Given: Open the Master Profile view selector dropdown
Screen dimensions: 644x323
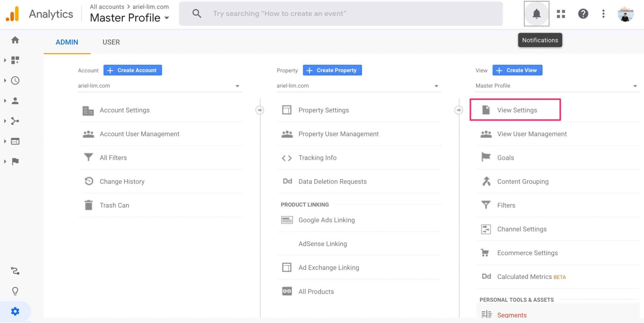Looking at the screenshot, I should click(130, 18).
